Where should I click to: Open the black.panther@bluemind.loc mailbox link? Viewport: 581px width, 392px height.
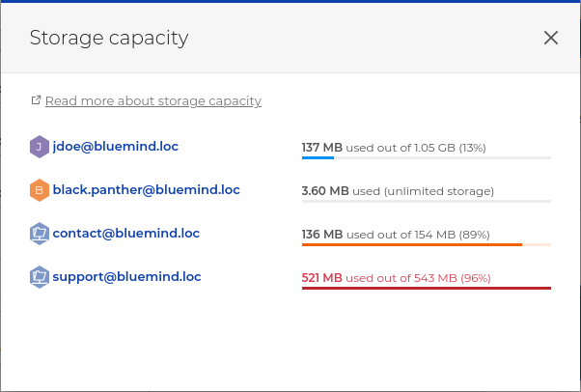(x=147, y=190)
